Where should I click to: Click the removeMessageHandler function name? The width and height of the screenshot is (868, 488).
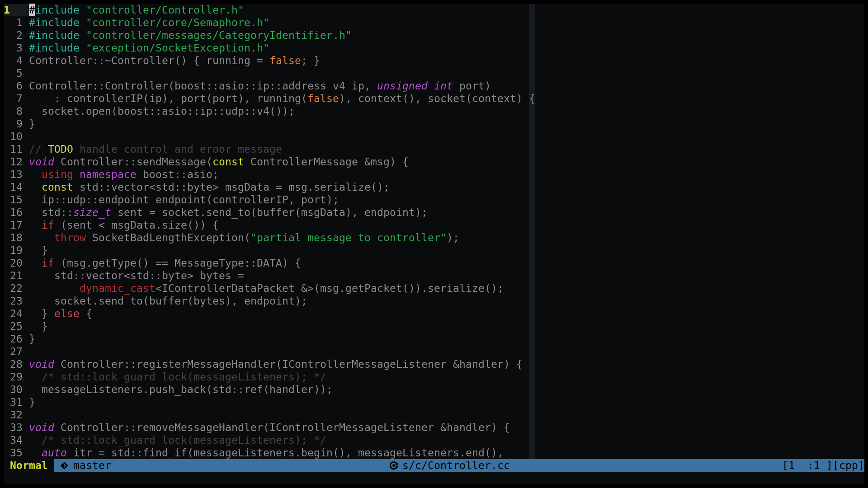pyautogui.click(x=199, y=427)
